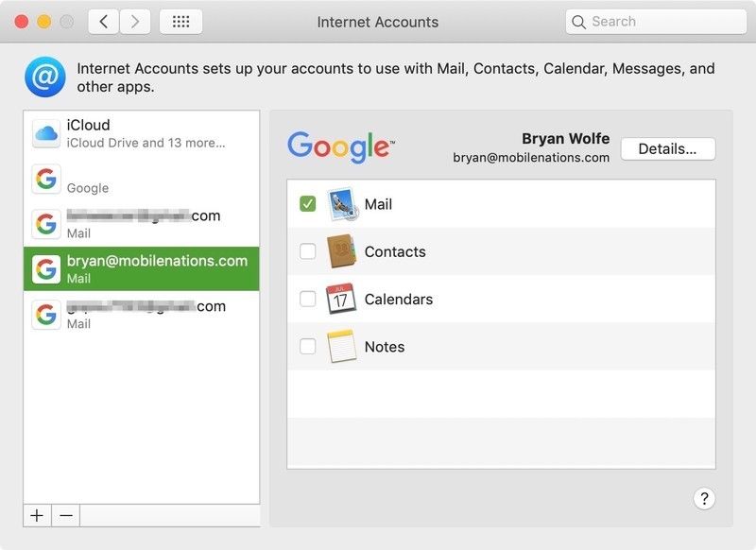Tick the Notes checkbox

(307, 347)
